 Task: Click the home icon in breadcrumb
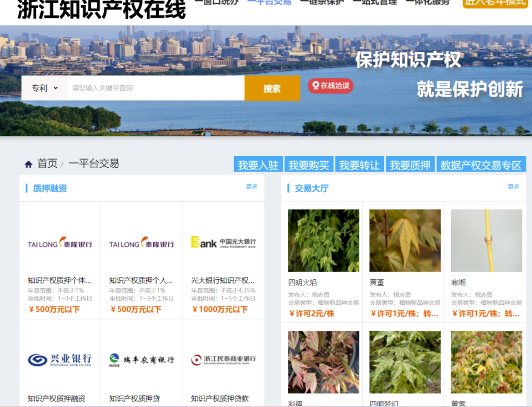coord(29,164)
